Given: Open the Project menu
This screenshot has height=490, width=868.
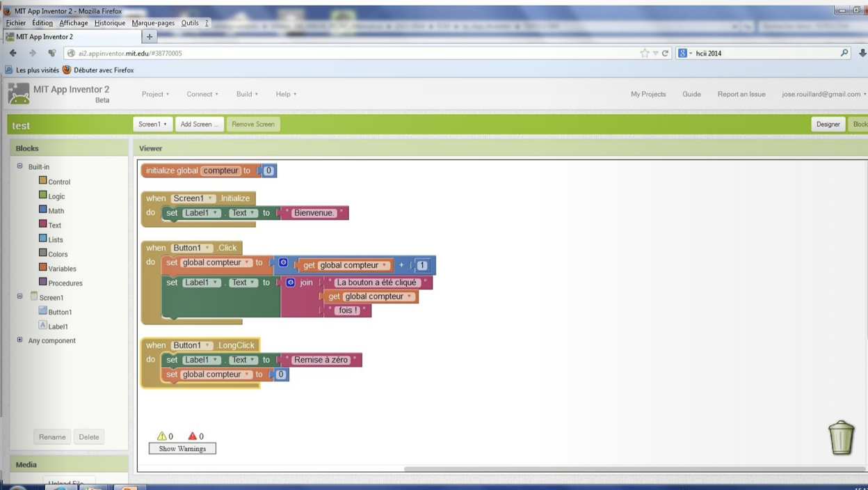Looking at the screenshot, I should [155, 94].
